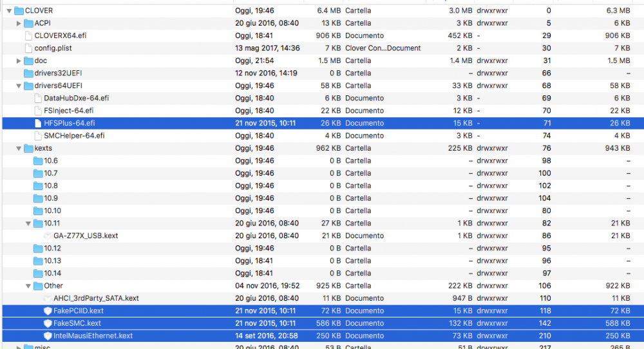The width and height of the screenshot is (644, 349).
Task: Click the '586 KB' size of FakeSMC.kext
Action: point(328,323)
